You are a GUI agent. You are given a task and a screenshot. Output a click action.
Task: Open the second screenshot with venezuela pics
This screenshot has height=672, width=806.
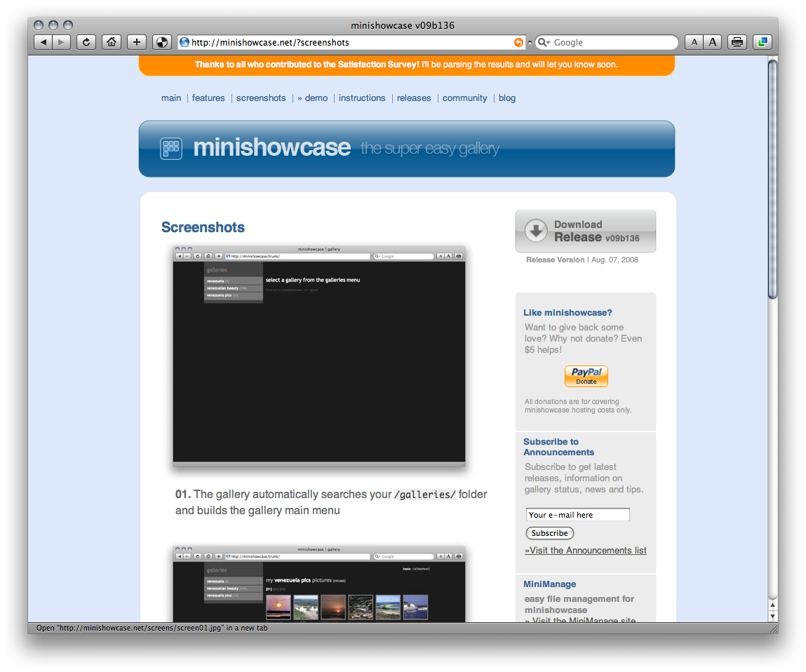(x=319, y=584)
